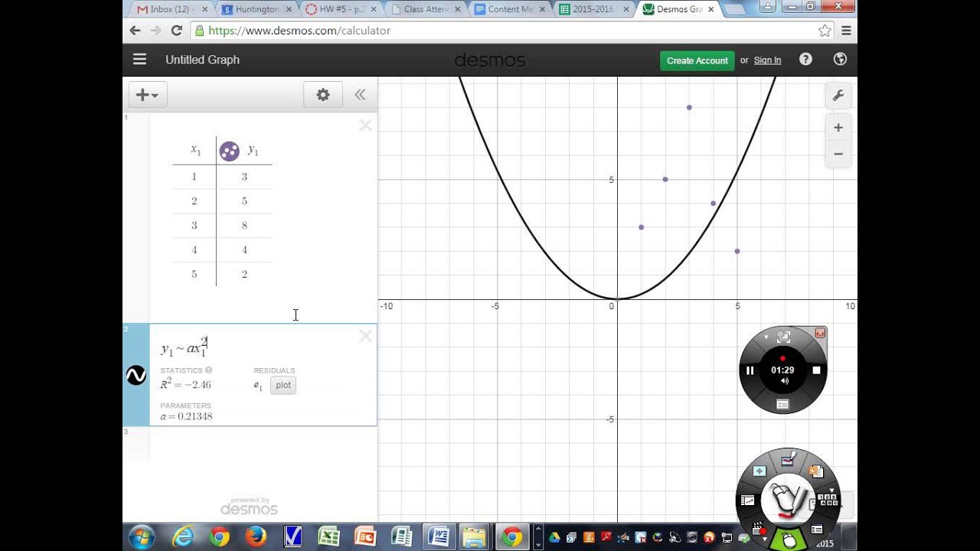Stop the screen recording
Screen dimensions: 980x551
tap(816, 370)
